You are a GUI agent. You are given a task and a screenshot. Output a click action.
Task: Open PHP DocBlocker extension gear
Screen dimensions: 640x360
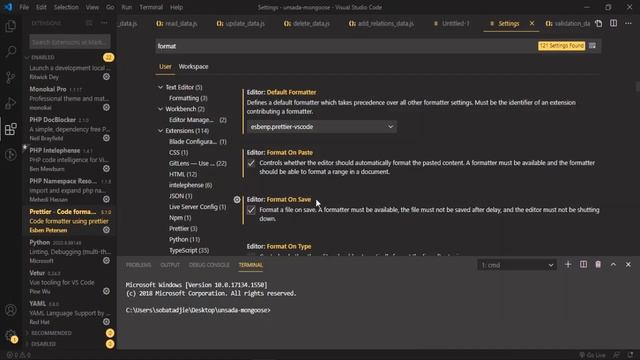click(106, 138)
